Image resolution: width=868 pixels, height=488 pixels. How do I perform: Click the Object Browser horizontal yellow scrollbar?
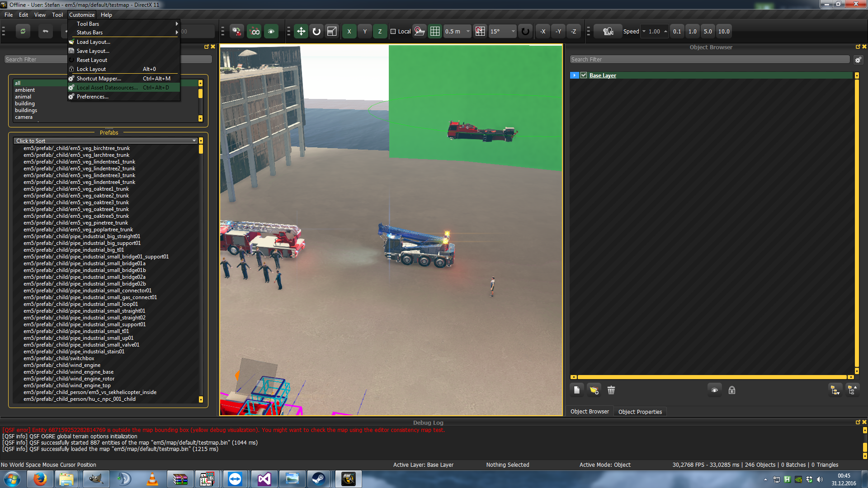[712, 377]
